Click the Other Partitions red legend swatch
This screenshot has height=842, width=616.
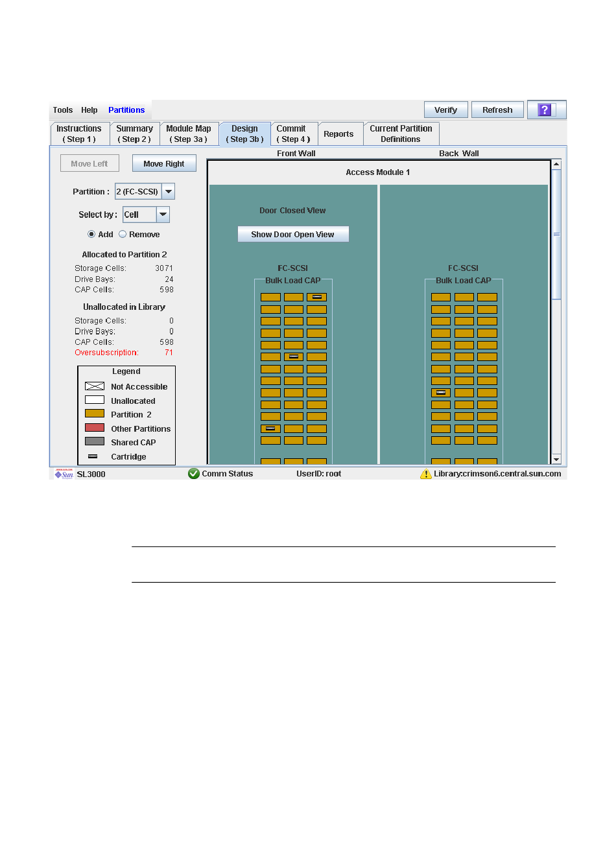95,428
